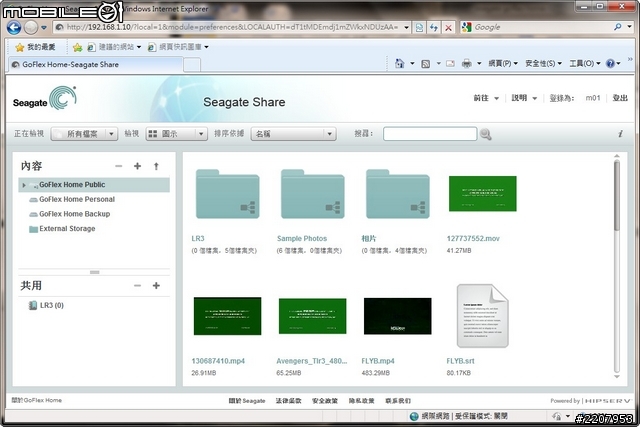
Task: Open the 前往 dropdown menu
Action: coord(486,98)
